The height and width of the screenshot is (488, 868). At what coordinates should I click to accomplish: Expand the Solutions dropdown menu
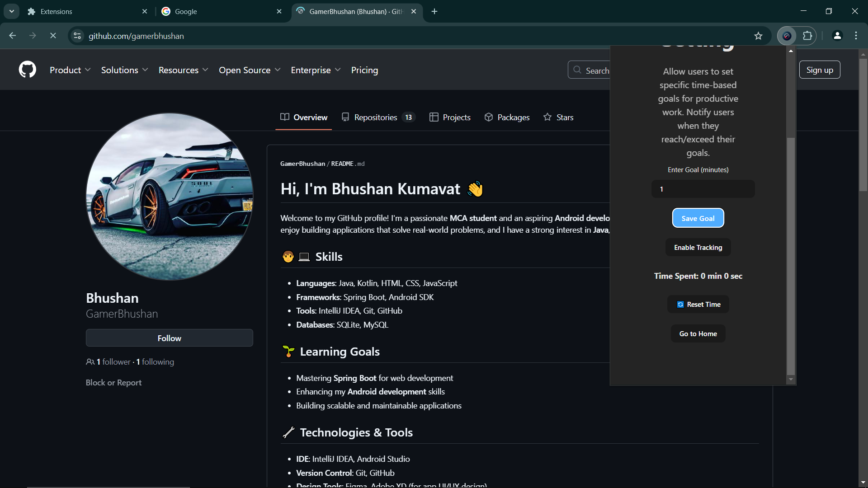[x=124, y=70]
